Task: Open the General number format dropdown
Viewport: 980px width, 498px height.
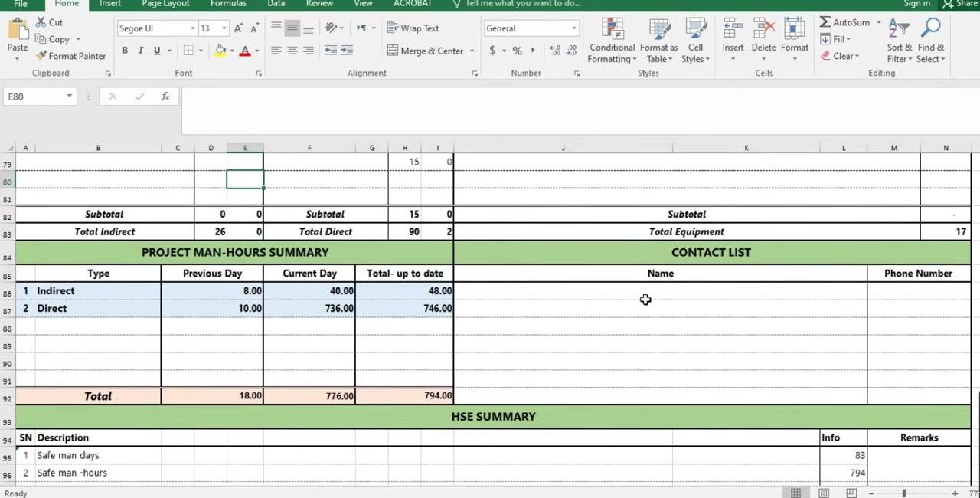Action: 573,28
